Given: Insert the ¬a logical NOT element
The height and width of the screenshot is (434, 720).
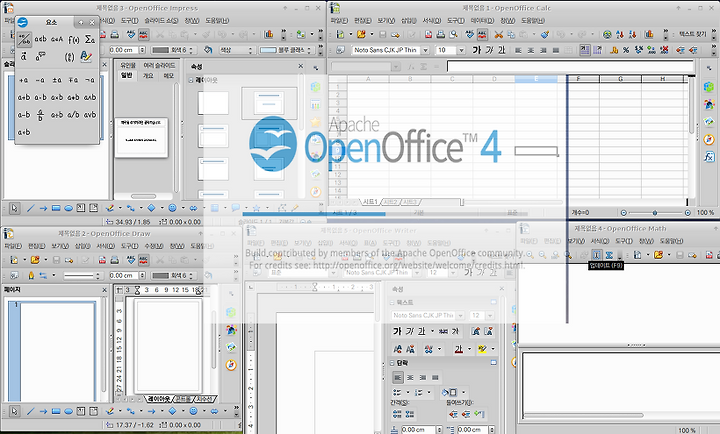Looking at the screenshot, I should tap(90, 80).
